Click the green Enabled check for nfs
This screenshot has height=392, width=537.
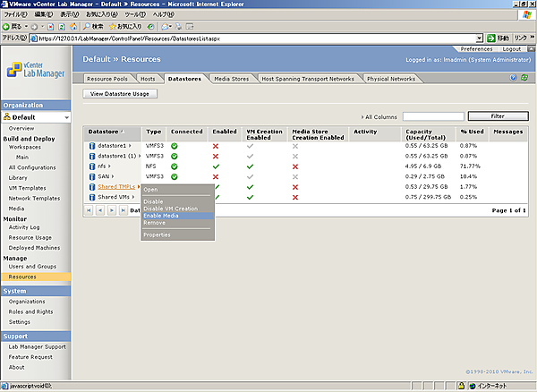(x=216, y=166)
